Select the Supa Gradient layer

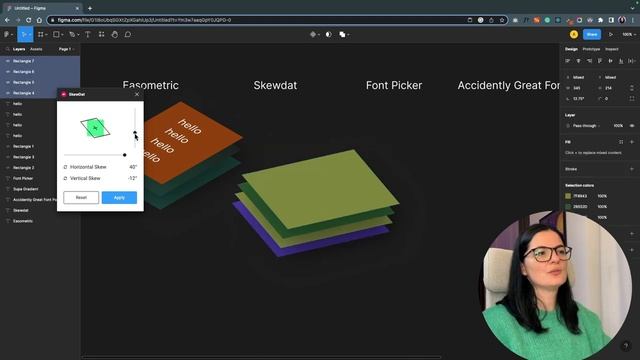pos(29,189)
